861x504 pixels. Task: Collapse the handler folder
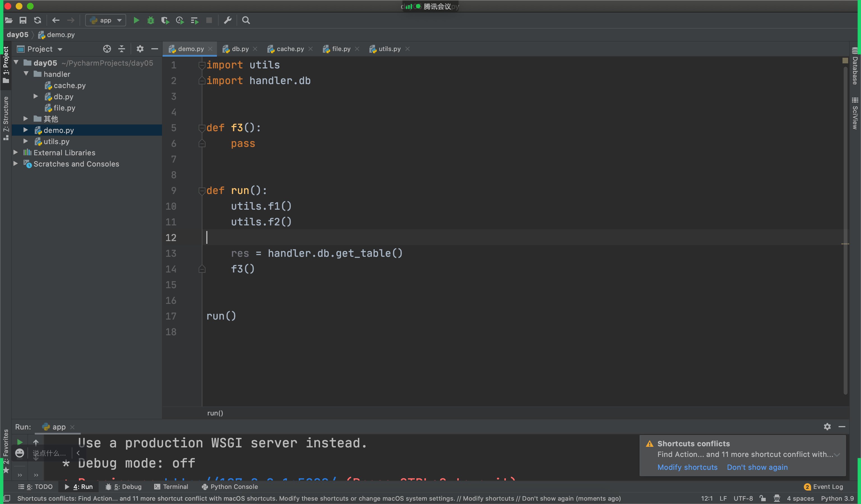(x=26, y=74)
